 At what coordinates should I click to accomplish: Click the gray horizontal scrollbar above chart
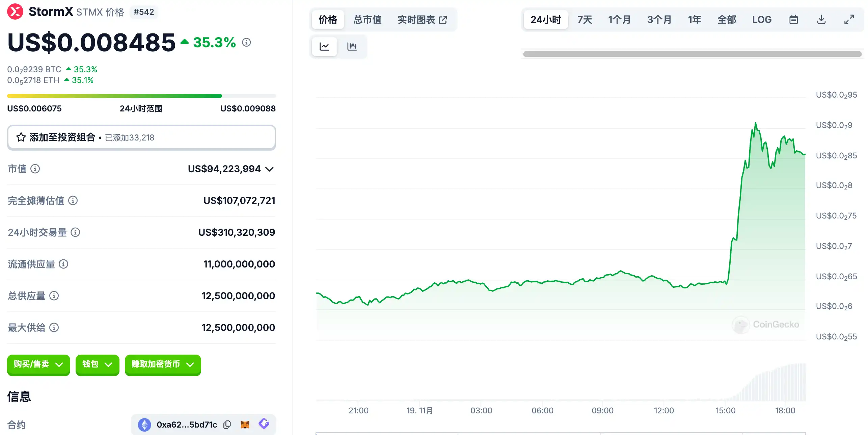point(692,54)
